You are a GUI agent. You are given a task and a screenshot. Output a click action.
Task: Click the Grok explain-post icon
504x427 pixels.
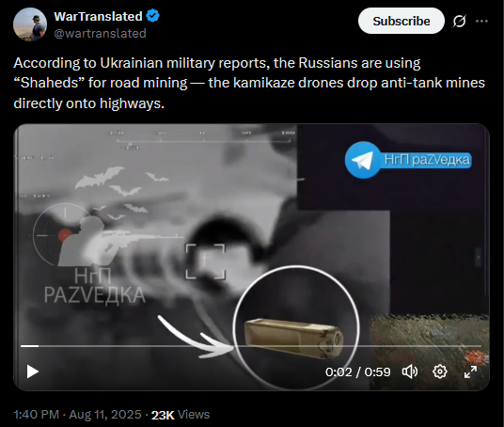pyautogui.click(x=459, y=22)
